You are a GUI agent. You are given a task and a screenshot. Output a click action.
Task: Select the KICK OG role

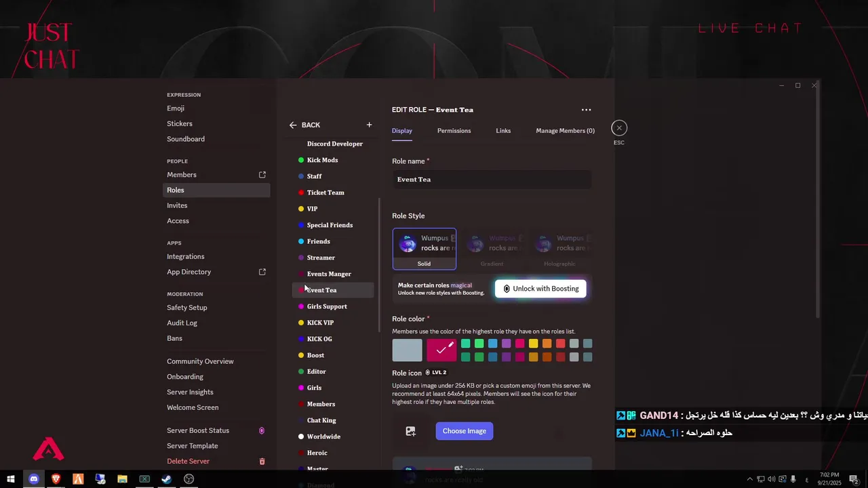pos(333,339)
